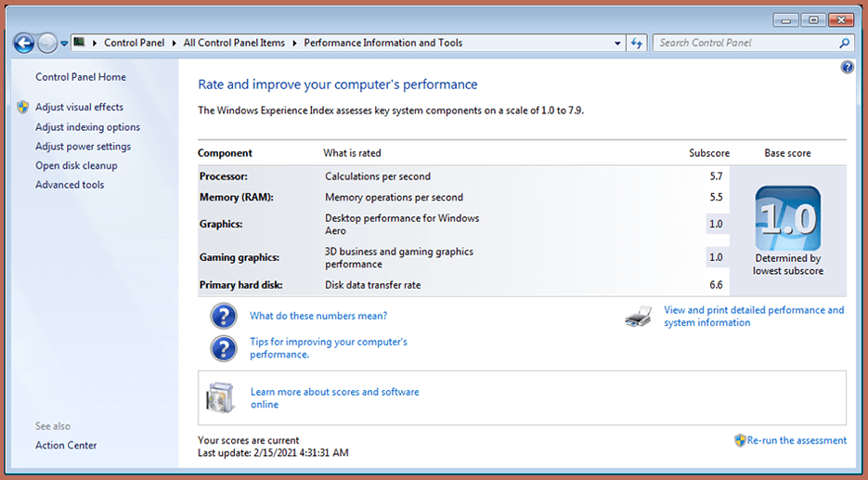
Task: Open Advanced tools link
Action: pos(70,185)
